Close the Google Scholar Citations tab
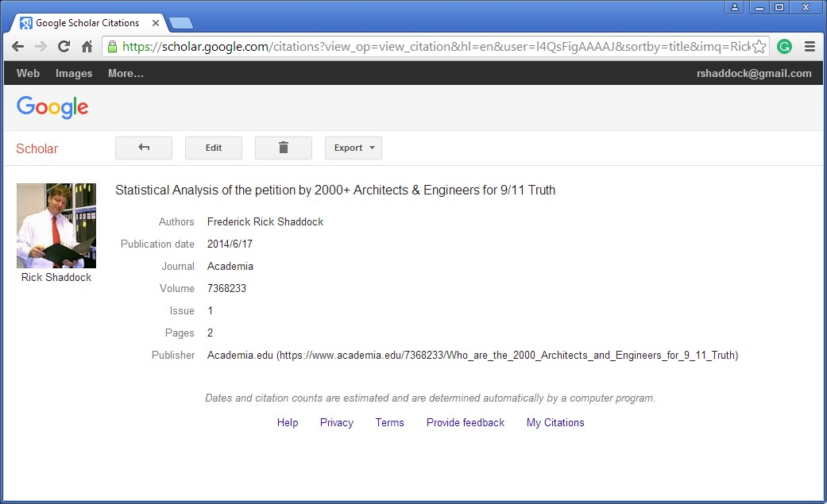This screenshot has height=504, width=827. pos(156,23)
